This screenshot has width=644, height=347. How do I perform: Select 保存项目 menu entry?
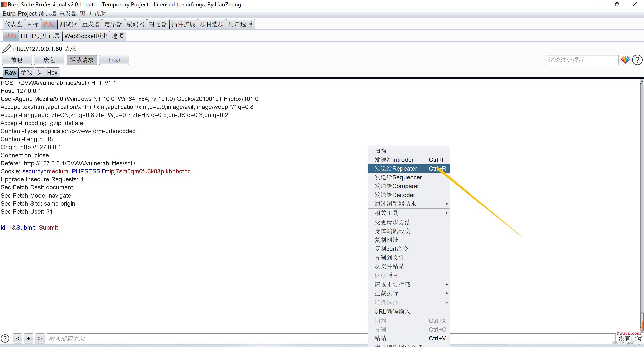(x=409, y=275)
